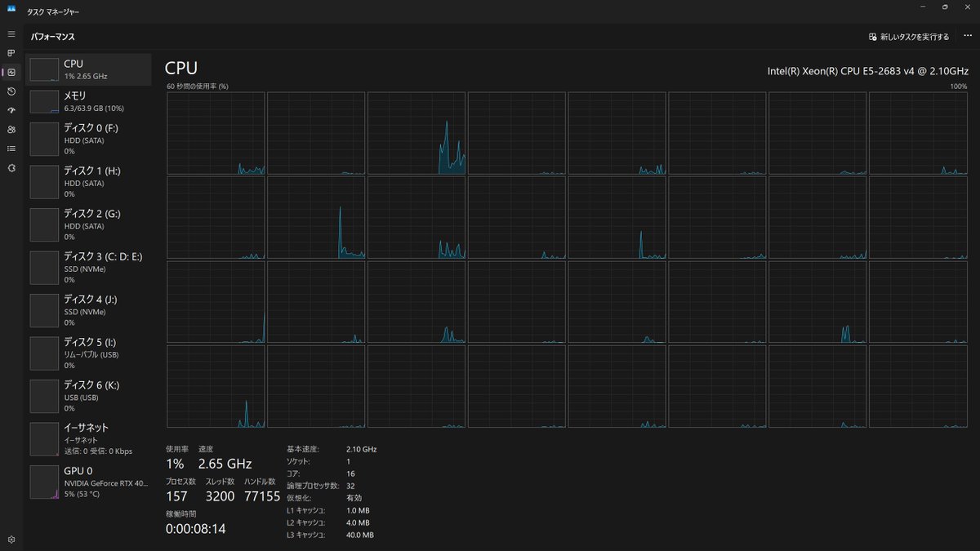Open the Processes page icon
This screenshot has height=551, width=980.
coord(11,53)
